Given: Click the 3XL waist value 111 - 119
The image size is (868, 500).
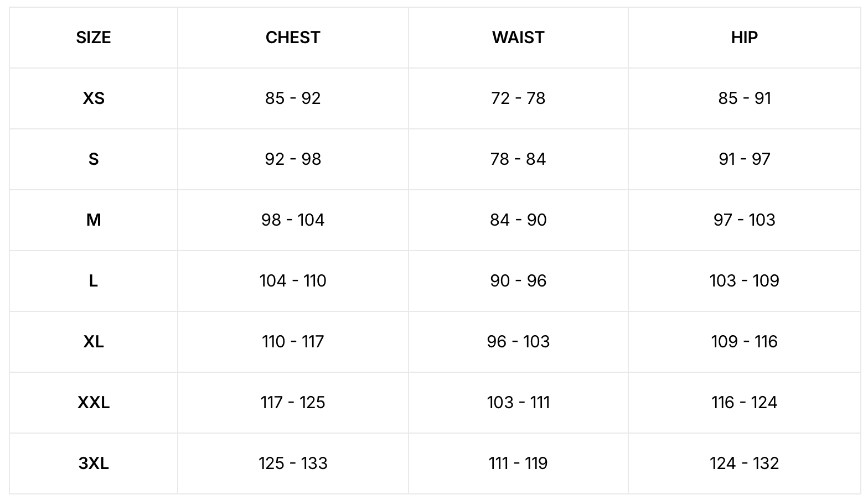Looking at the screenshot, I should coord(518,463).
